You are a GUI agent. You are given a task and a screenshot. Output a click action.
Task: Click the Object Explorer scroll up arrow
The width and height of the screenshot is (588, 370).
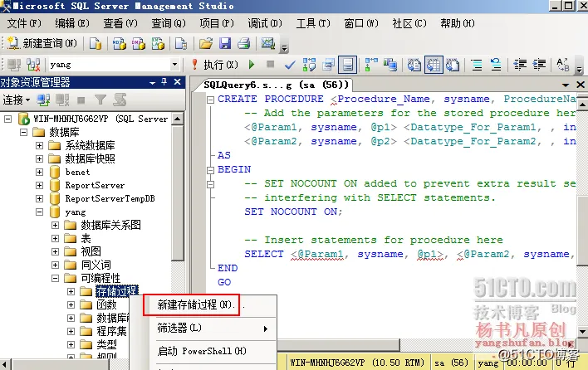(x=178, y=119)
